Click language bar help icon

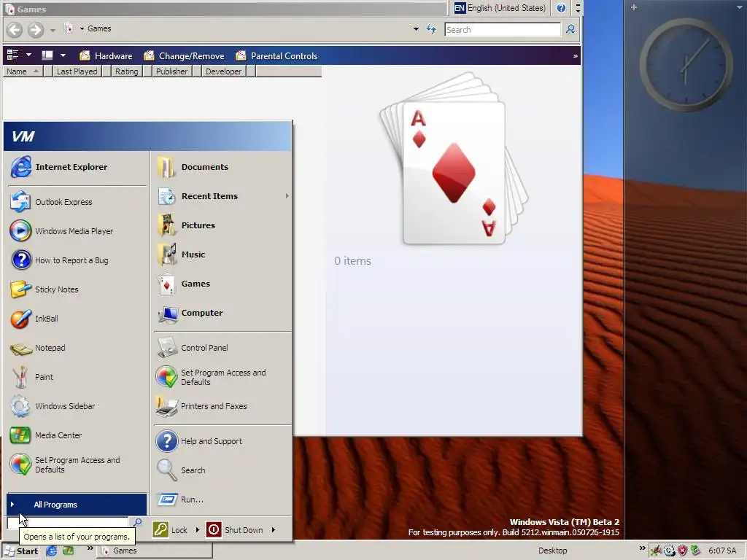point(561,8)
